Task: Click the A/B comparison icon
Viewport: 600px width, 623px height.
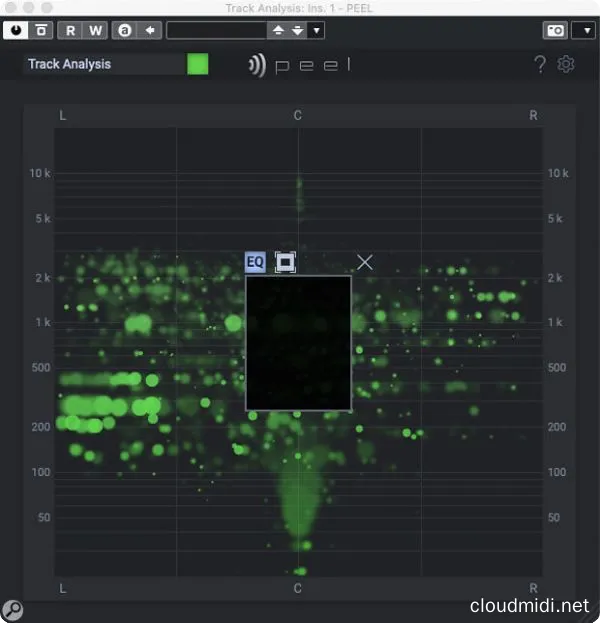Action: point(125,30)
